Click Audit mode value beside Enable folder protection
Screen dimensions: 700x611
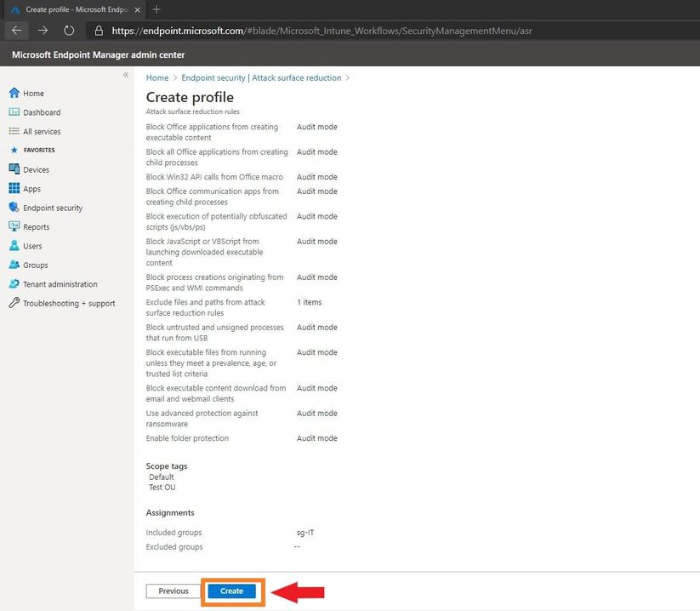(317, 438)
